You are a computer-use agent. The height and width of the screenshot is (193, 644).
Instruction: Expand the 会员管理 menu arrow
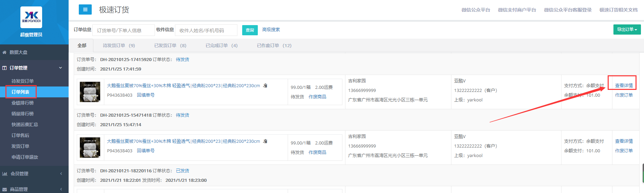pos(61,174)
